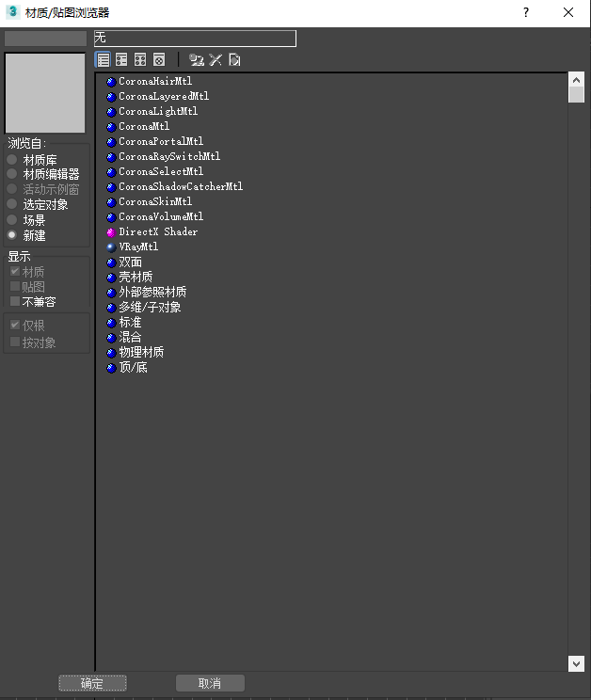Click the sphere icon beside 物理材质

pos(112,353)
